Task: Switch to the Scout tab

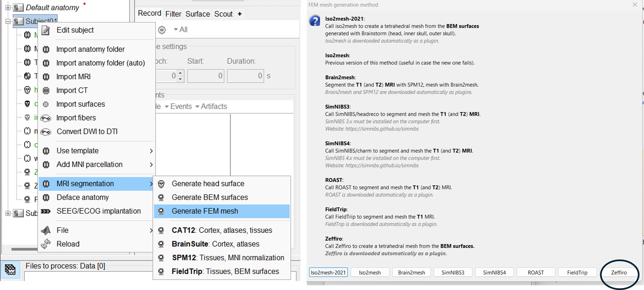Action: (x=223, y=14)
